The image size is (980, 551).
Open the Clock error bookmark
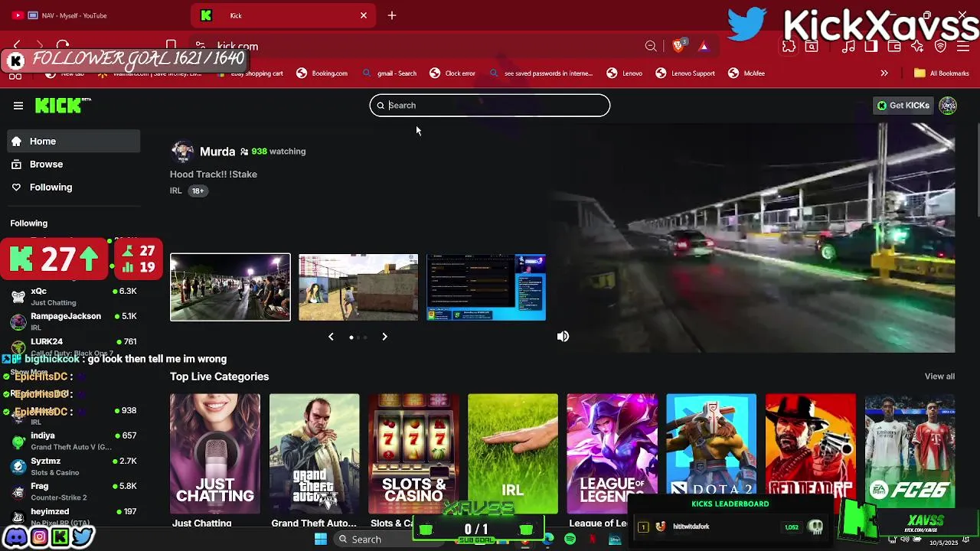coord(452,73)
